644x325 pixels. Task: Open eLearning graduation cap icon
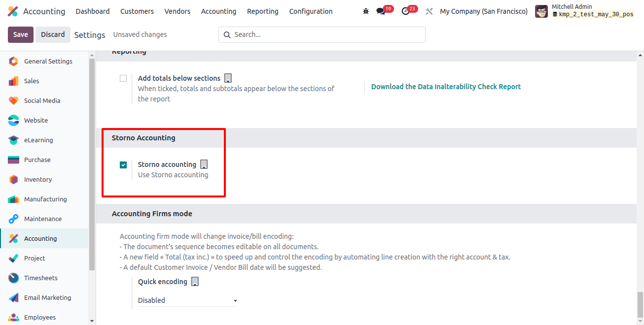14,140
